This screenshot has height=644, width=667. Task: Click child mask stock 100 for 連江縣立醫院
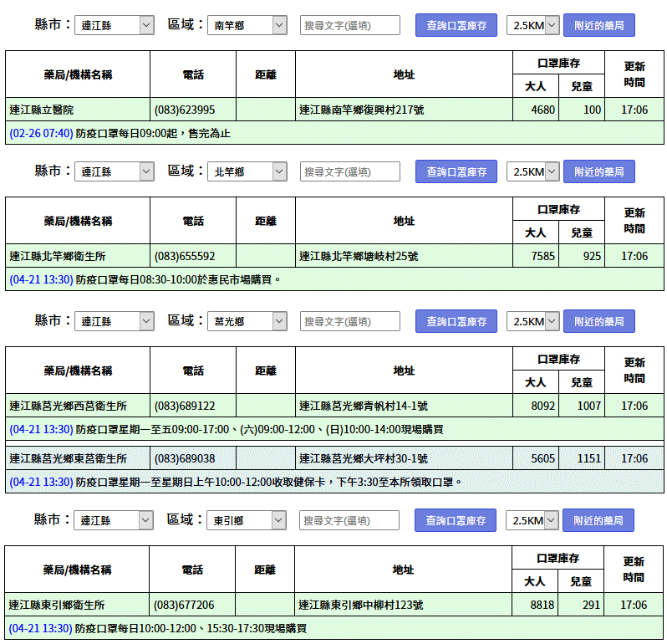click(592, 110)
